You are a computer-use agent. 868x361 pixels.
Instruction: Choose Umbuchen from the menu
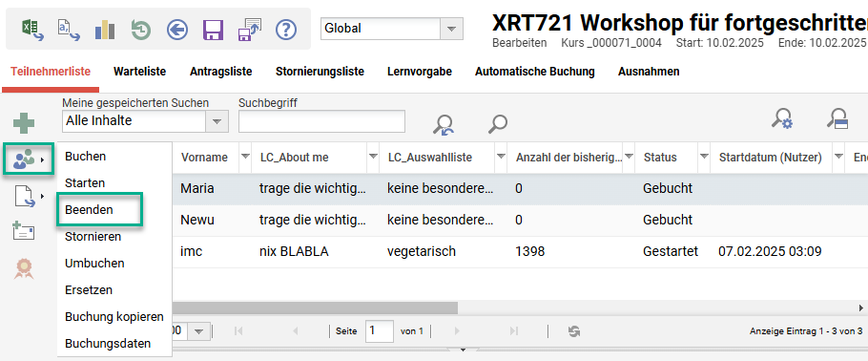[114, 263]
